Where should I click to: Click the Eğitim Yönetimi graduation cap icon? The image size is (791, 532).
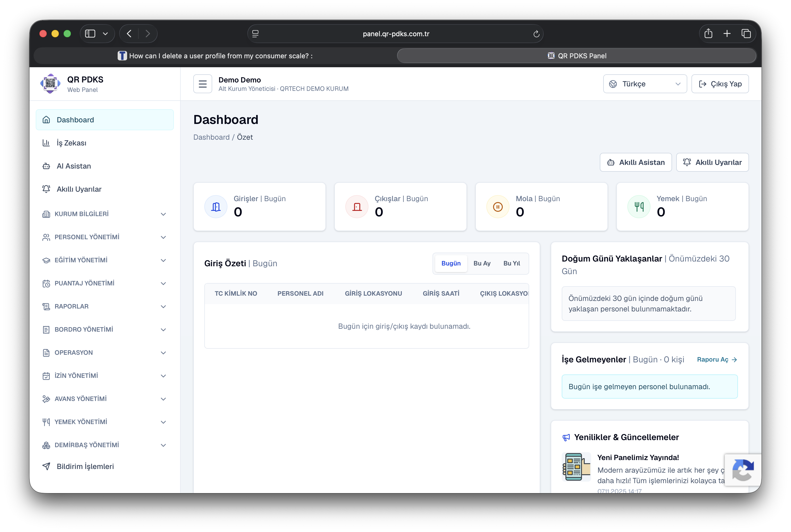(x=46, y=260)
